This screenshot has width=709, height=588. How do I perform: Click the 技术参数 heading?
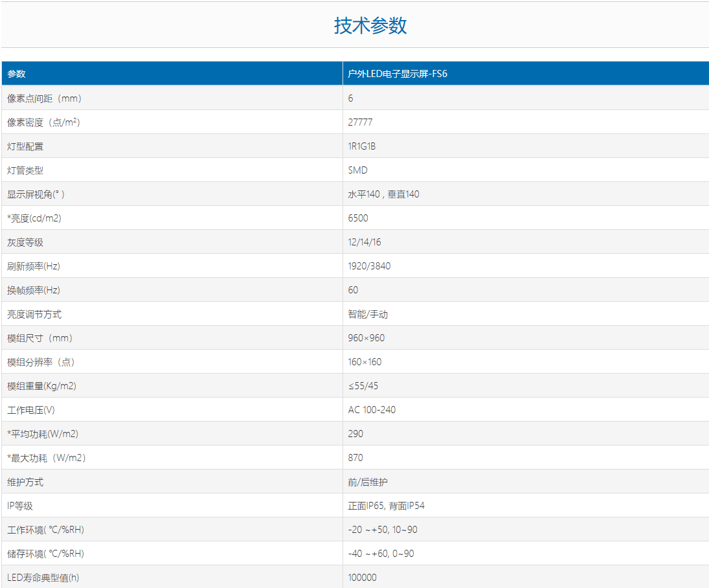370,26
